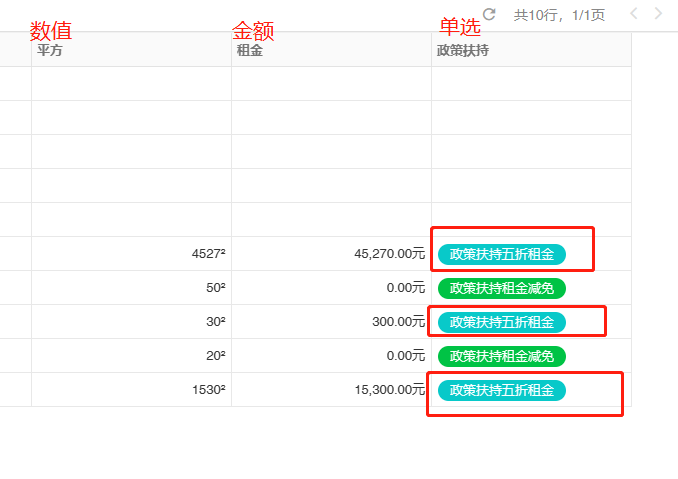Click the 政策扶持五折租金 tag in the 1530² row
This screenshot has width=678, height=479.
point(501,390)
